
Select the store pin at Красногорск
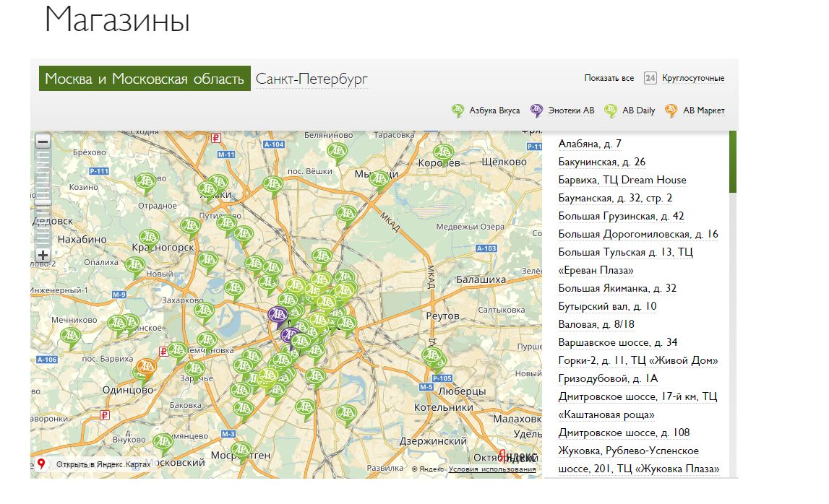[x=149, y=239]
